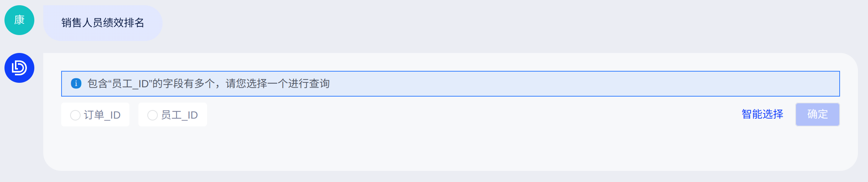
Task: Click the blue assistant logo avatar
Action: coord(19,68)
